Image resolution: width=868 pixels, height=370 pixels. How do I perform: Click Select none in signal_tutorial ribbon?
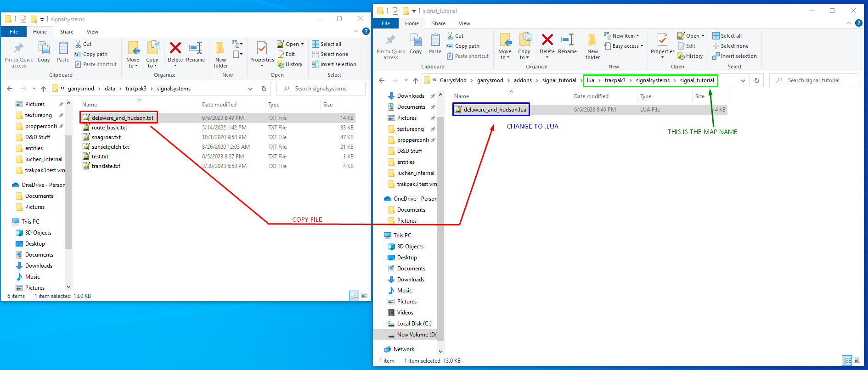(x=730, y=46)
